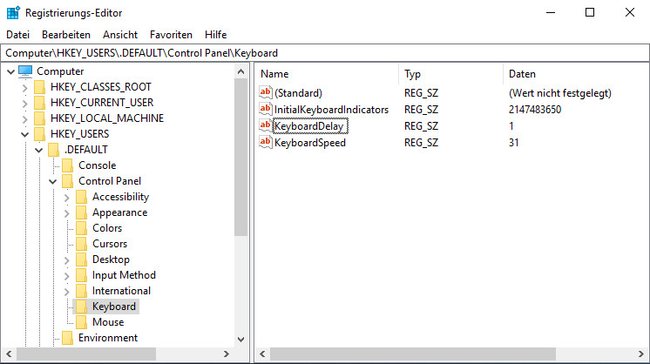Click the Desktop folder icon
This screenshot has height=364, width=650.
point(81,260)
